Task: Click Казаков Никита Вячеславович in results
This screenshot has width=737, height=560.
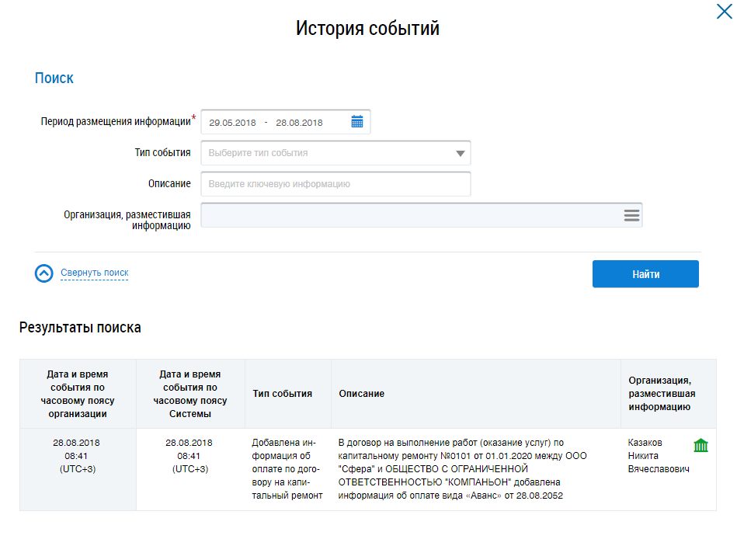Action: [x=658, y=456]
